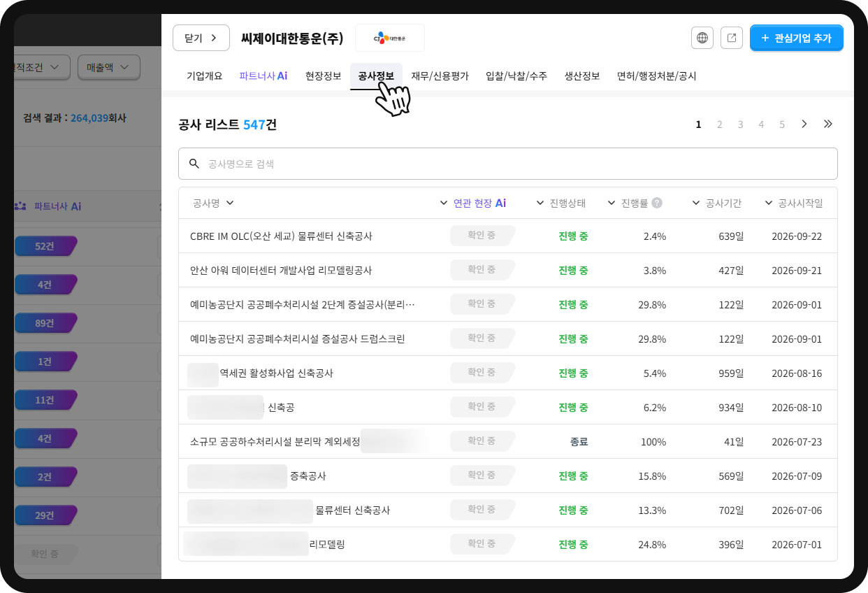
Task: Click the 공사명으로 검색 input field
Action: click(508, 164)
